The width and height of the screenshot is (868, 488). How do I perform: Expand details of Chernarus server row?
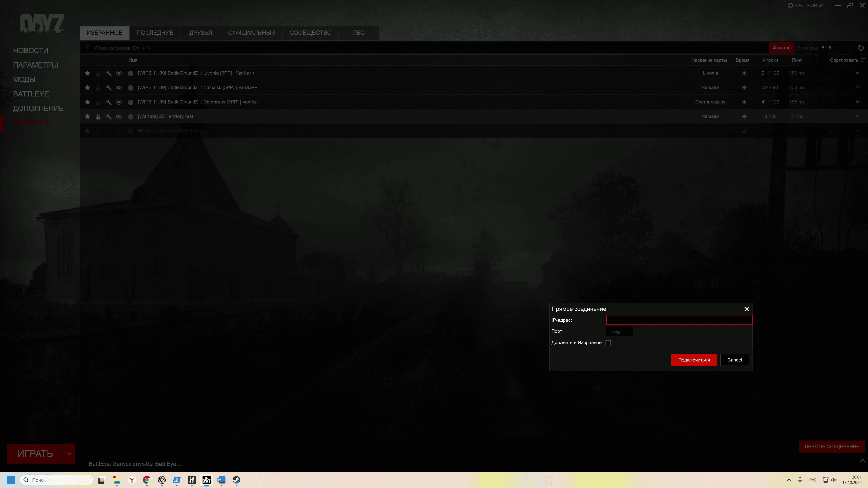(x=858, y=102)
